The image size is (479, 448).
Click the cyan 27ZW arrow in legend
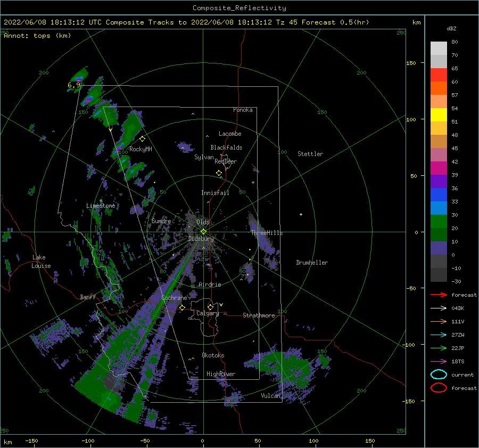click(x=439, y=335)
